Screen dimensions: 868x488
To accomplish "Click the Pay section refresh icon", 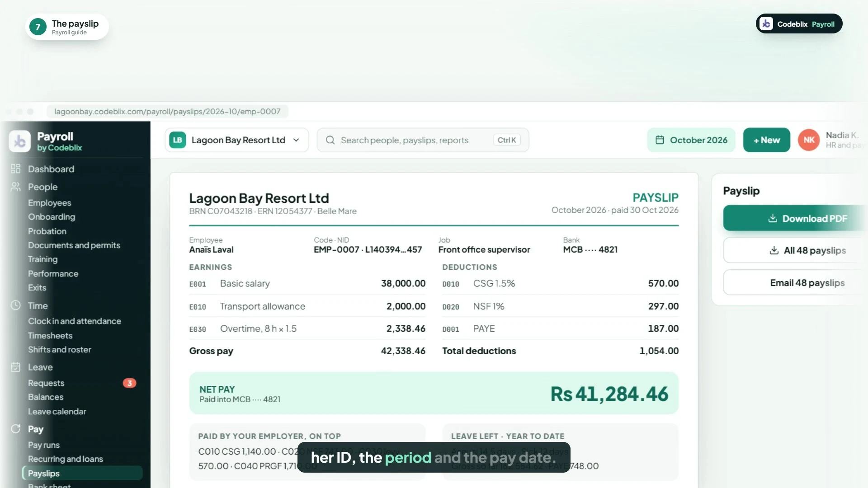I will [16, 429].
